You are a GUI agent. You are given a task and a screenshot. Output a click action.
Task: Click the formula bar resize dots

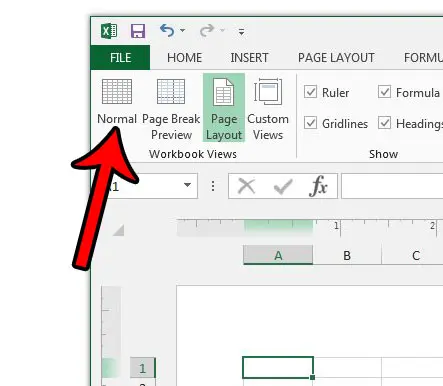[x=213, y=186]
